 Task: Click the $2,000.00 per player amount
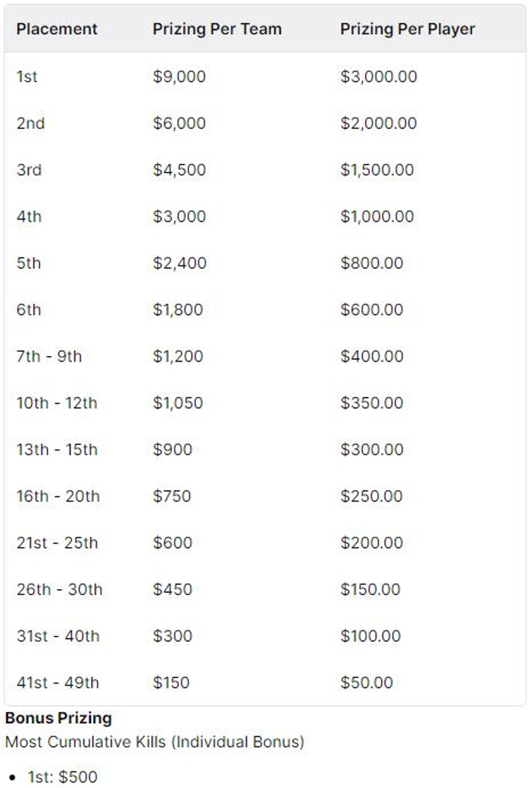(379, 123)
